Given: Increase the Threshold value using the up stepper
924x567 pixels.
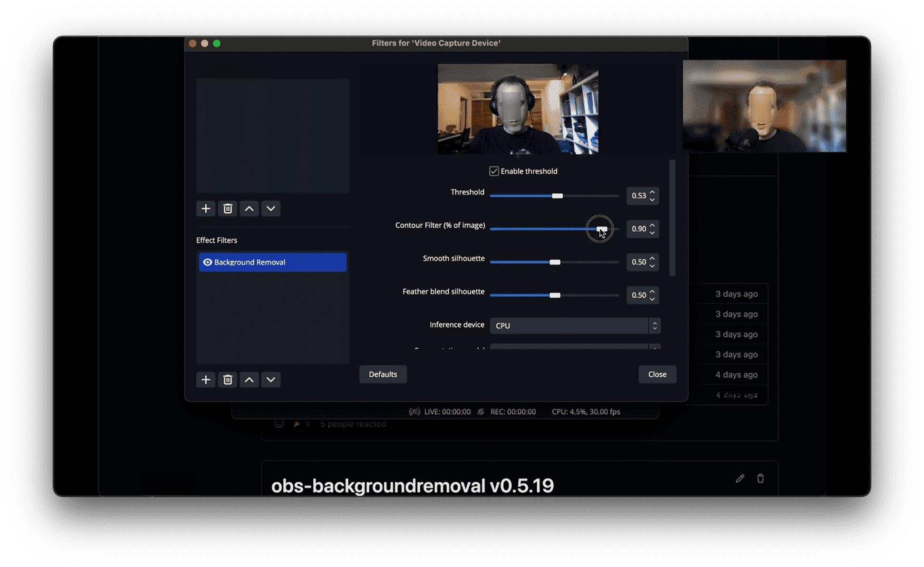Looking at the screenshot, I should click(x=653, y=192).
